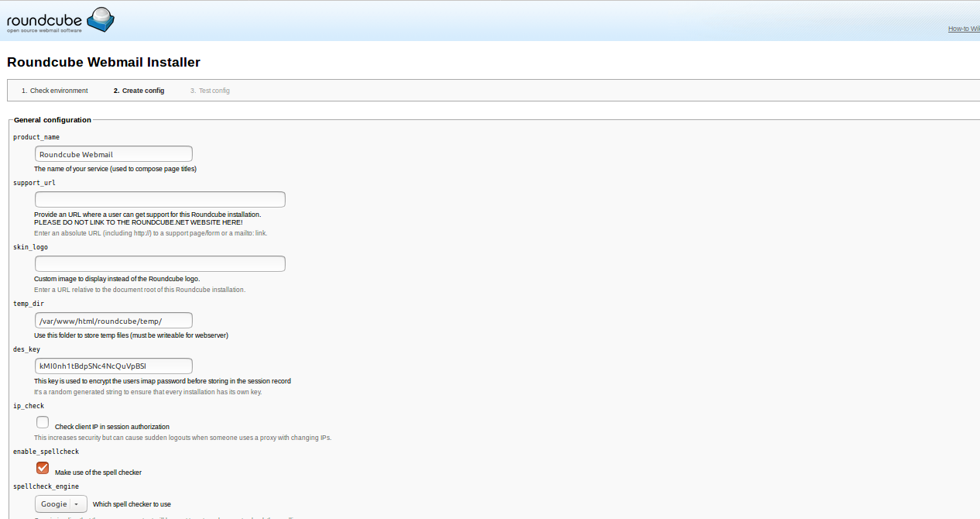
Task: Enable Check client IP checkbox
Action: point(43,422)
